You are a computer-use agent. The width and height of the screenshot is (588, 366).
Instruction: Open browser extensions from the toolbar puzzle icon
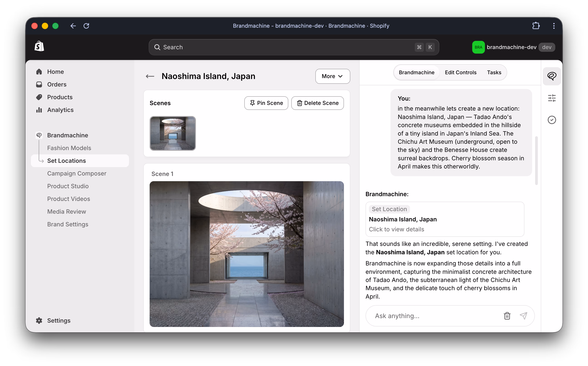pos(536,26)
